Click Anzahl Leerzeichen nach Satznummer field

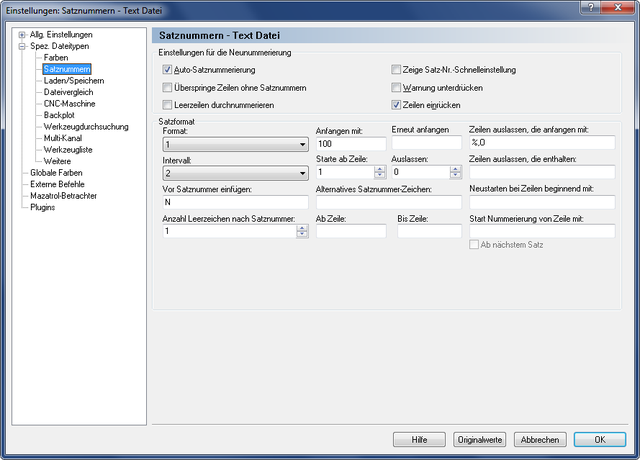pos(230,231)
